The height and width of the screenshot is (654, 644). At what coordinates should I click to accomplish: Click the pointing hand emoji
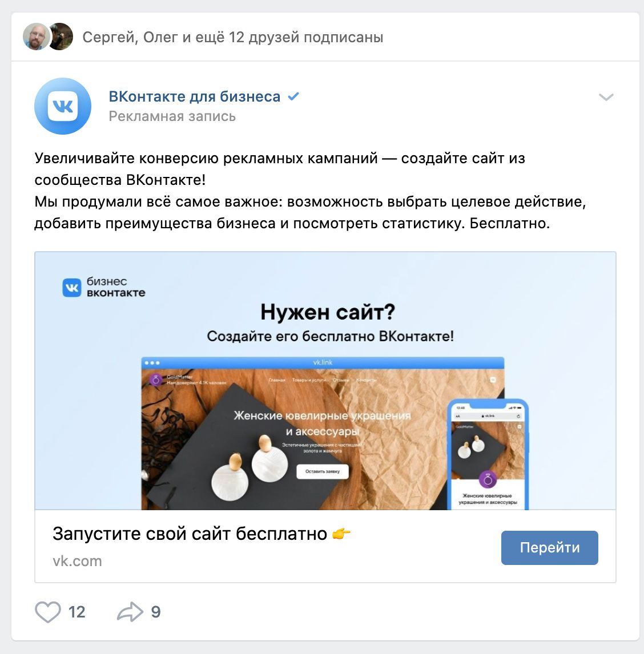pyautogui.click(x=341, y=534)
